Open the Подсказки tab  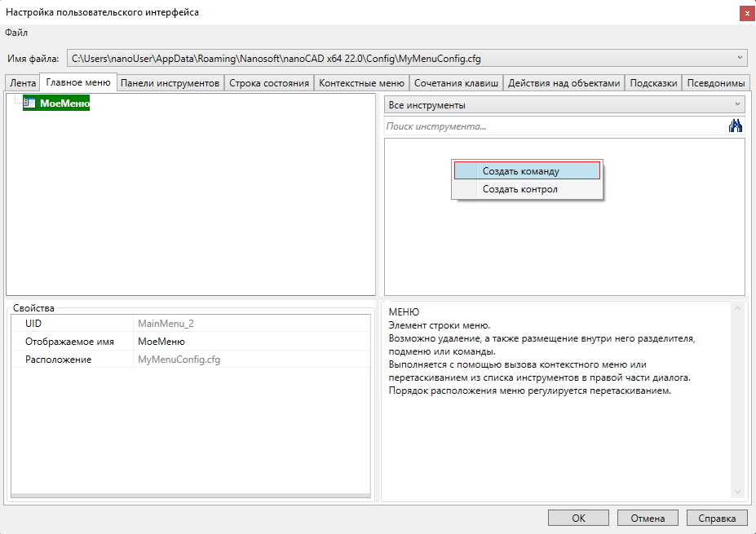coord(653,83)
